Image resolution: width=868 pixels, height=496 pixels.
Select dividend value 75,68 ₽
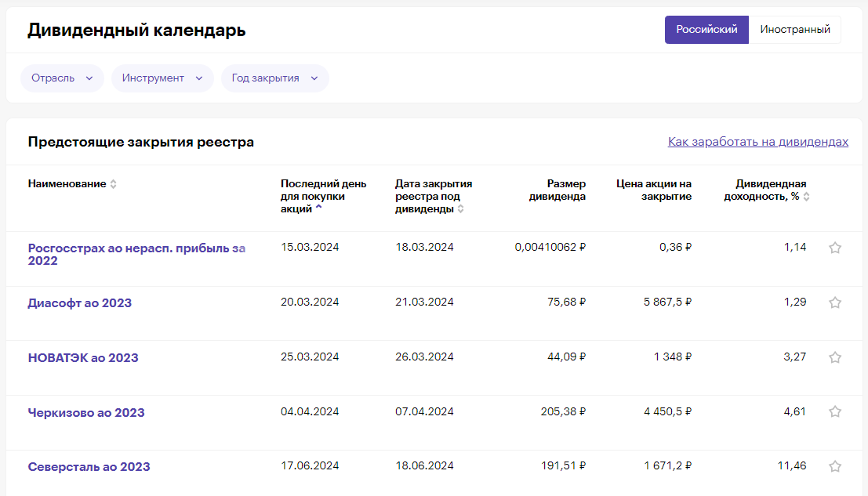tap(566, 302)
